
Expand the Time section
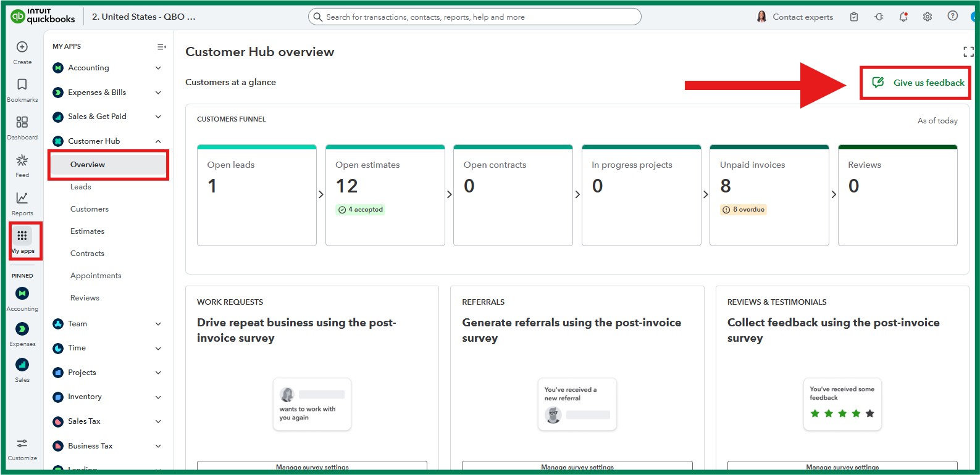click(x=109, y=348)
